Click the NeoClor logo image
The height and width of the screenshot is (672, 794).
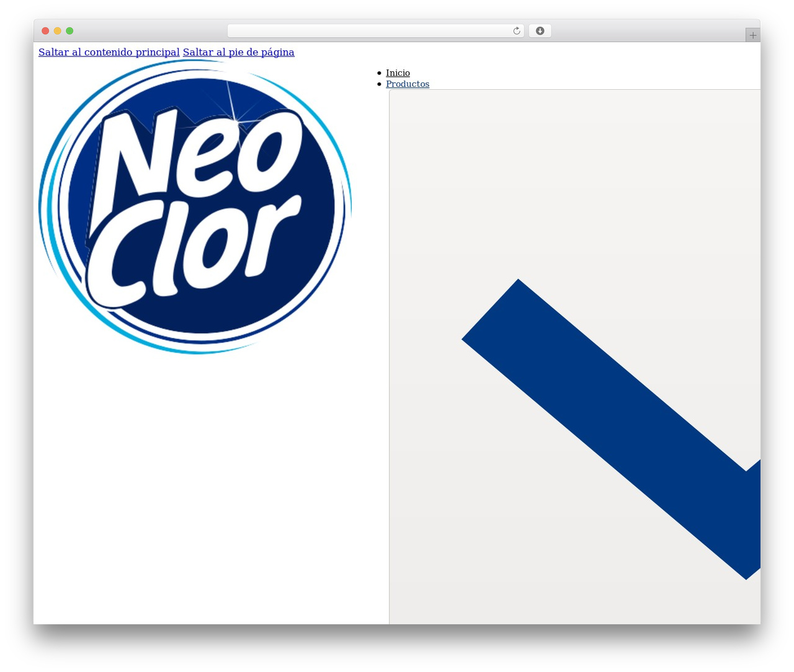click(195, 207)
